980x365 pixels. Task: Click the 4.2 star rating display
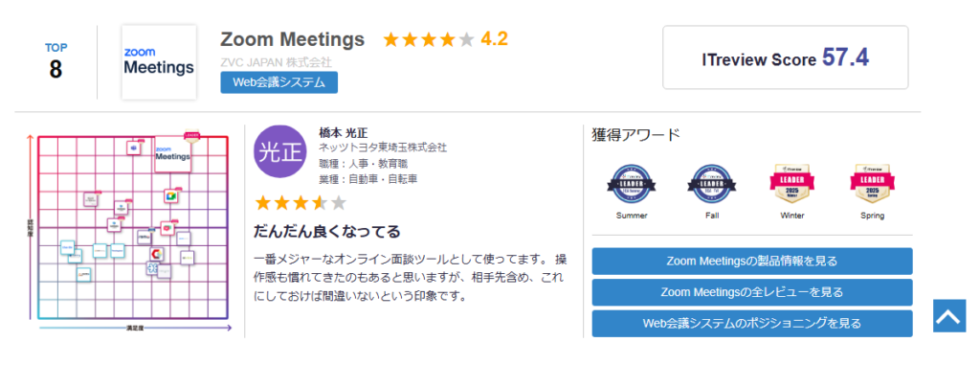point(445,39)
